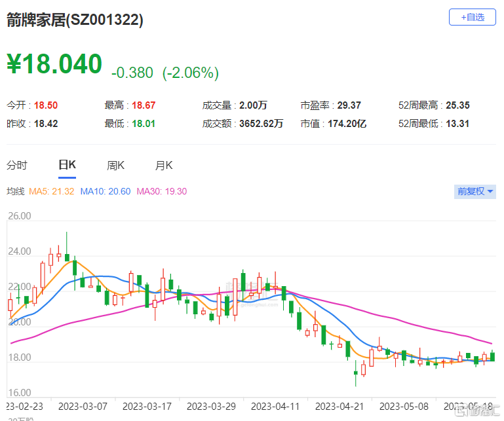Click 最高 value 18.67

[x=144, y=105]
